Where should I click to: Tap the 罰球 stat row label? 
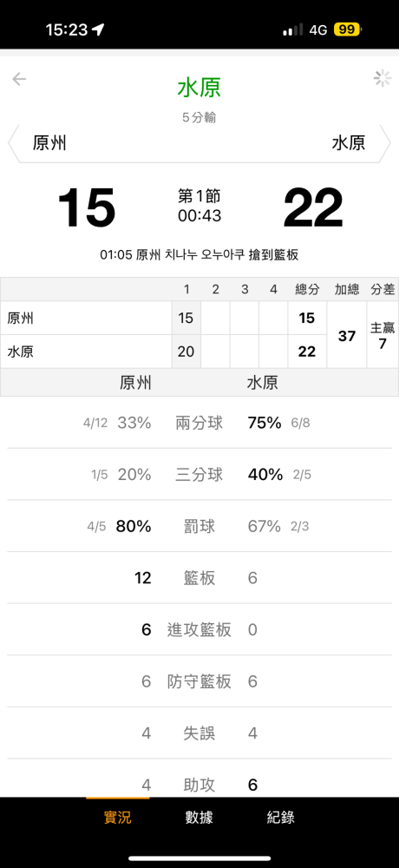pyautogui.click(x=199, y=526)
